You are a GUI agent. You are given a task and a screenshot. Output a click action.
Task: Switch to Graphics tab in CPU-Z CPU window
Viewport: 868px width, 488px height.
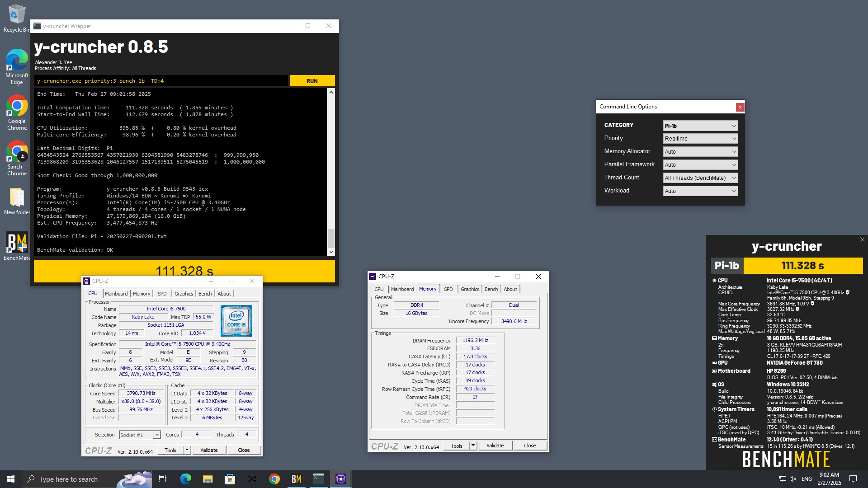pos(184,294)
